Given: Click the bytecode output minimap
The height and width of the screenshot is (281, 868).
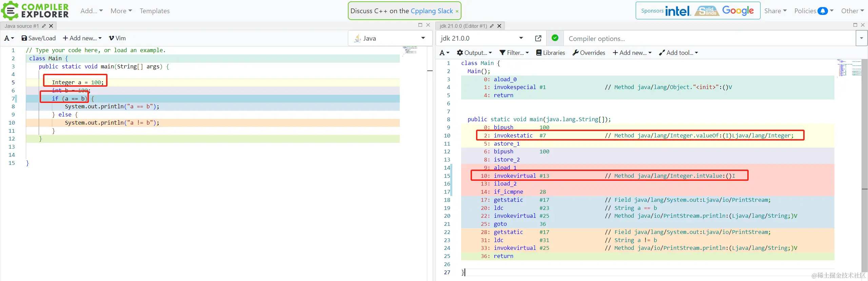Looking at the screenshot, I should coord(849,68).
